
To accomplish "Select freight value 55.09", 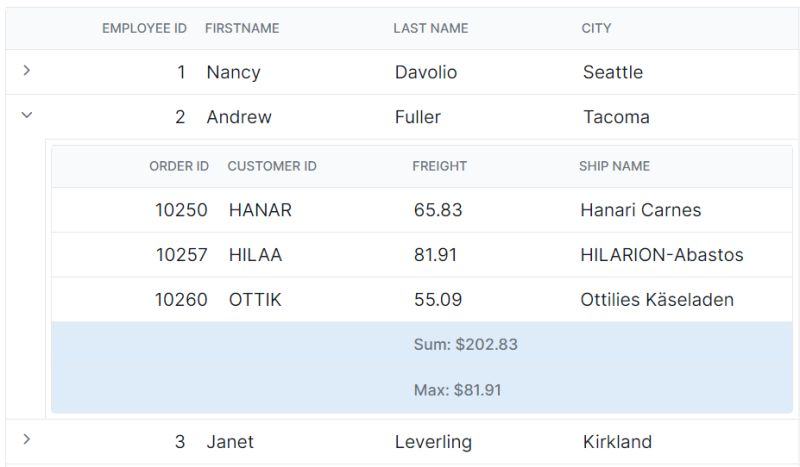I will tap(438, 300).
